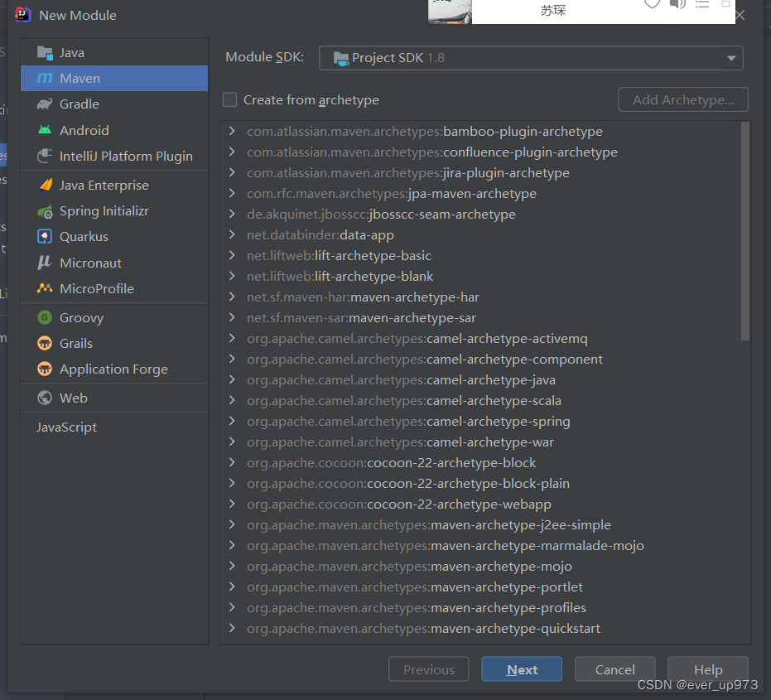Click the Groovy green circle icon
Image resolution: width=771 pixels, height=700 pixels.
45,317
